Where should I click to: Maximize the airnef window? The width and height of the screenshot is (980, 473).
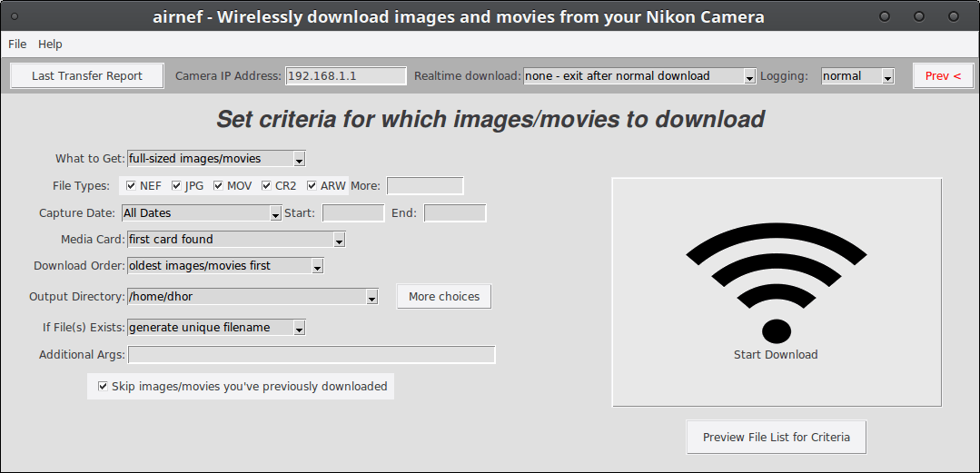[x=919, y=17]
